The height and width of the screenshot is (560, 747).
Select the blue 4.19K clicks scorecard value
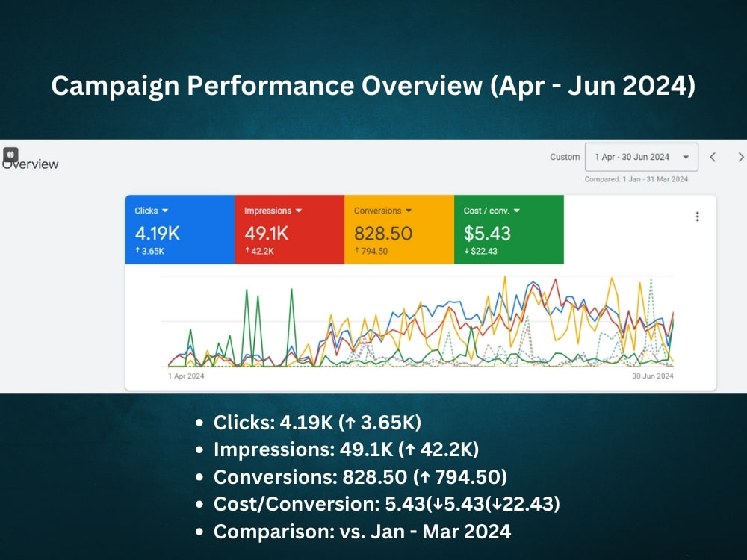(157, 233)
